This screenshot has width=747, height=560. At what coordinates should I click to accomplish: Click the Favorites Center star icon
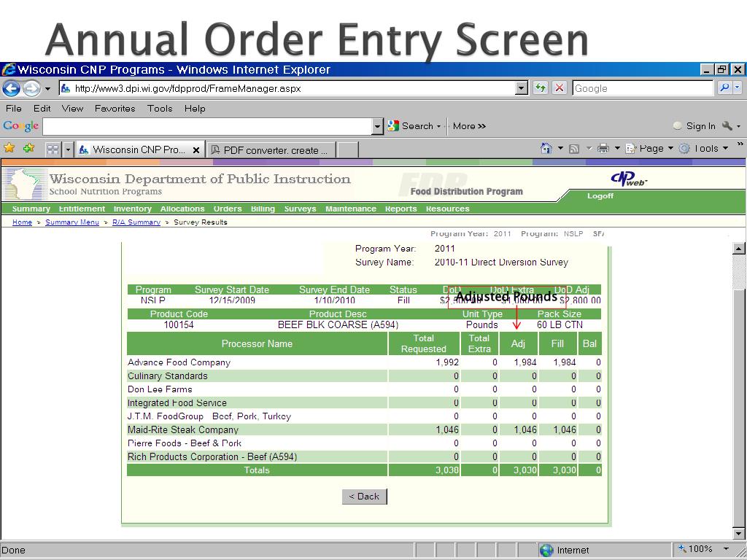coord(9,148)
